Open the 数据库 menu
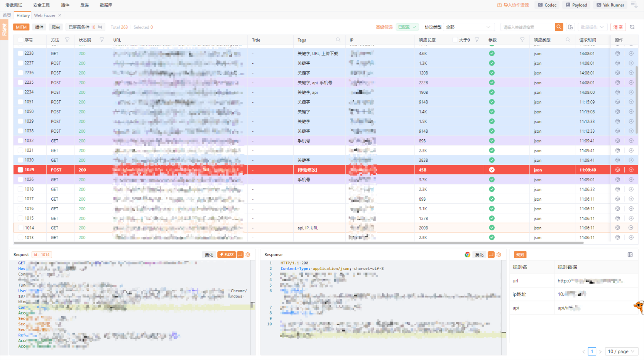Viewport: 644px width, 360px height. tap(106, 5)
